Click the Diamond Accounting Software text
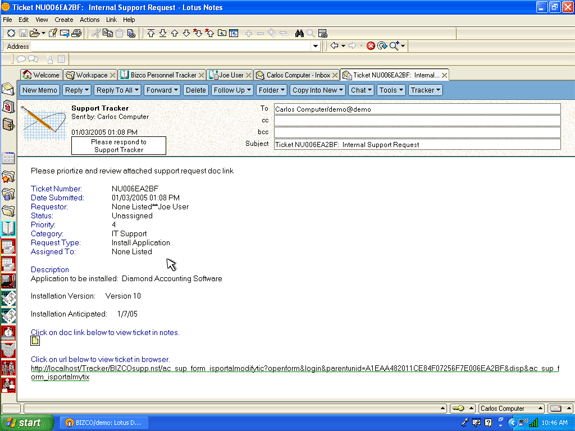 pos(172,278)
